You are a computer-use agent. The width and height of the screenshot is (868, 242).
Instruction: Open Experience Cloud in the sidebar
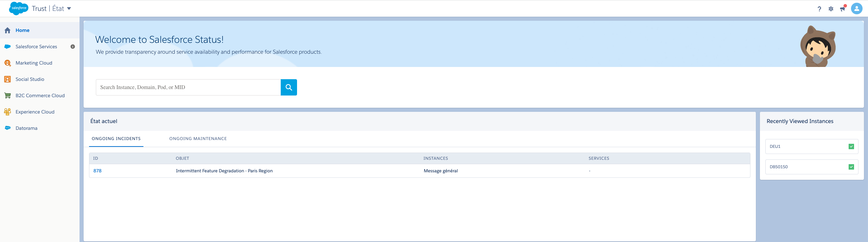(35, 112)
